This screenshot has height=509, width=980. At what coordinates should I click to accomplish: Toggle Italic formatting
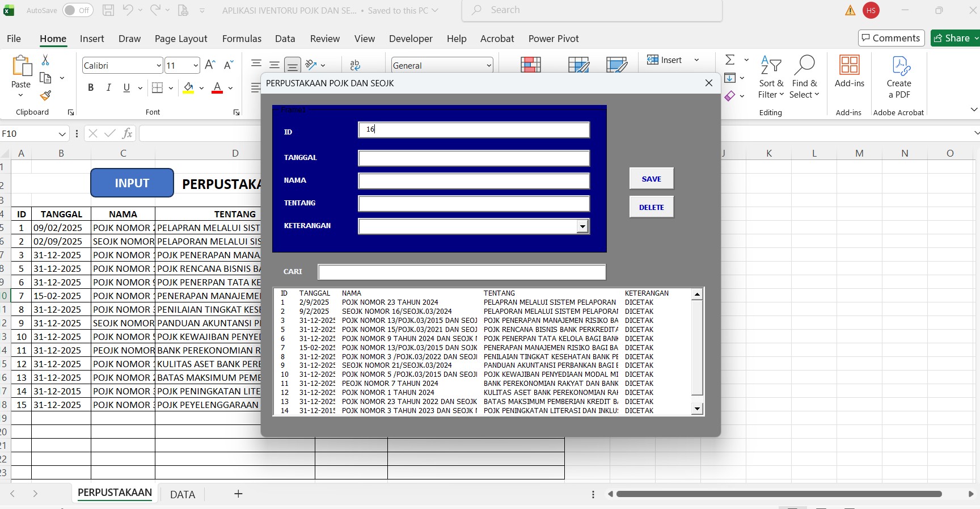click(108, 88)
